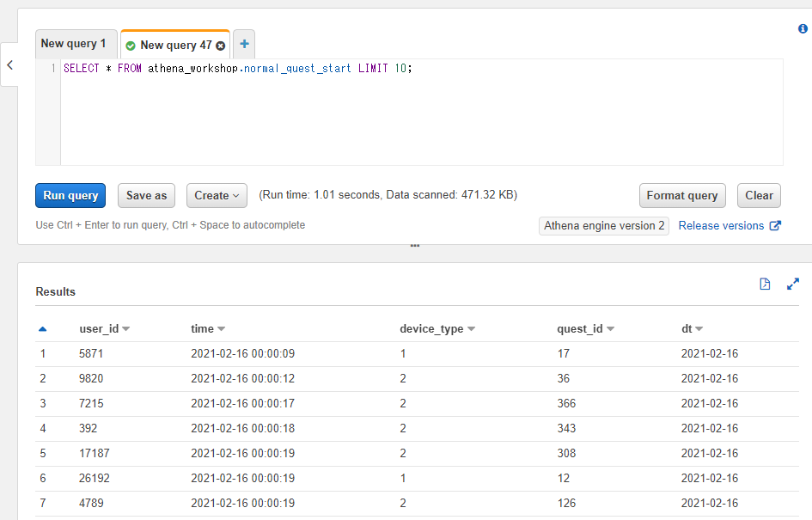Select user_id cell 17187
Viewport: 812px width, 520px height.
[x=95, y=453]
